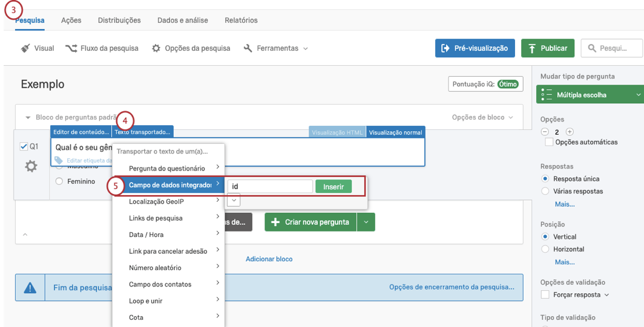Screen dimensions: 644x327
Task: Select Várias respostas radio button
Action: [x=545, y=191]
